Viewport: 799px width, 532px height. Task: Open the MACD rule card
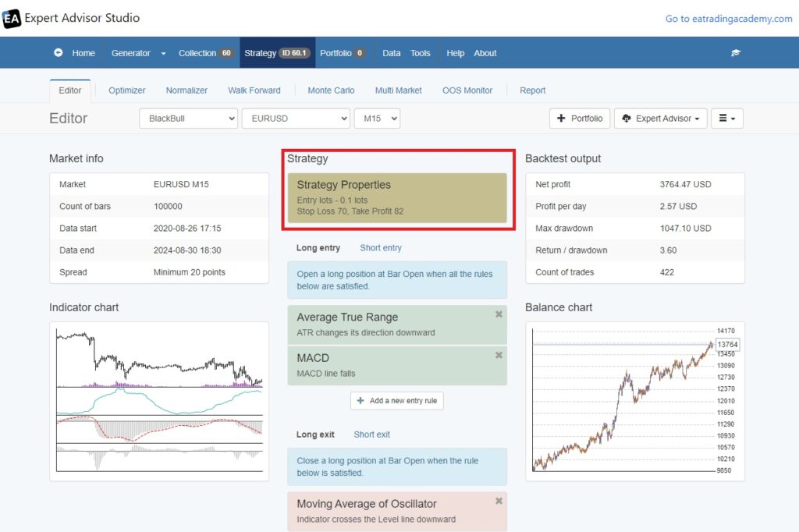pyautogui.click(x=397, y=365)
